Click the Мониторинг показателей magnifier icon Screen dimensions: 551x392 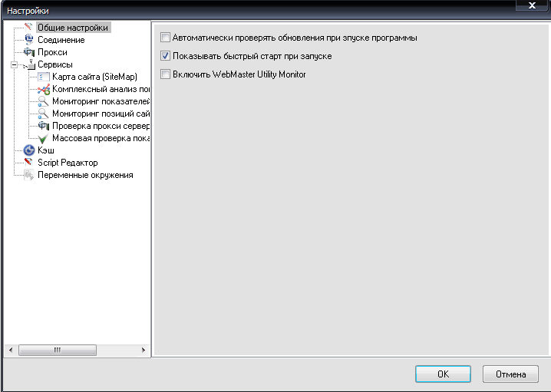(x=44, y=101)
